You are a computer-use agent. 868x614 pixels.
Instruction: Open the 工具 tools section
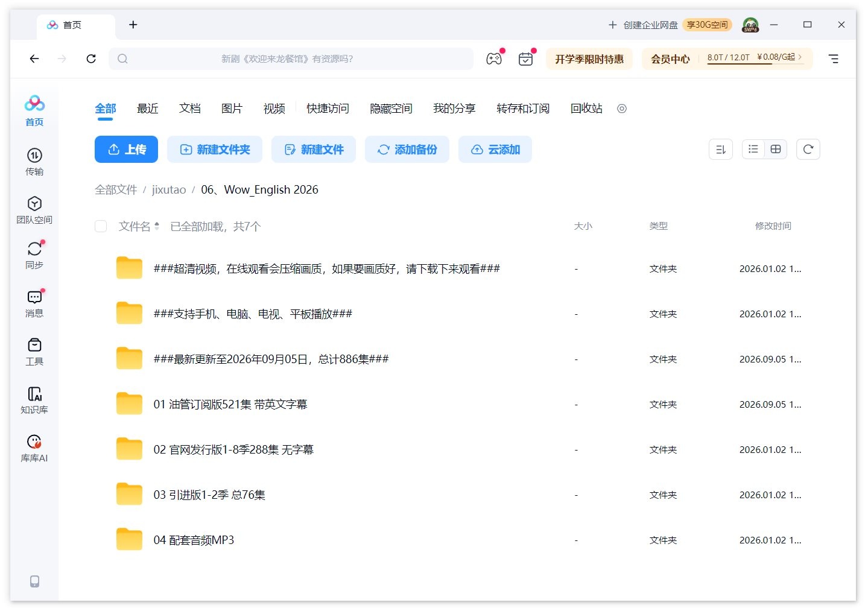point(34,352)
